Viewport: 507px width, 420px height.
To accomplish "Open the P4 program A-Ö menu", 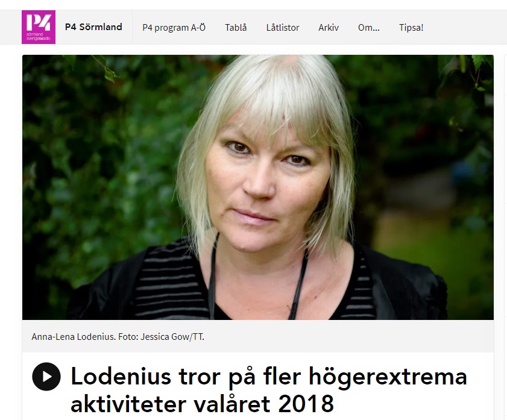I will (174, 28).
